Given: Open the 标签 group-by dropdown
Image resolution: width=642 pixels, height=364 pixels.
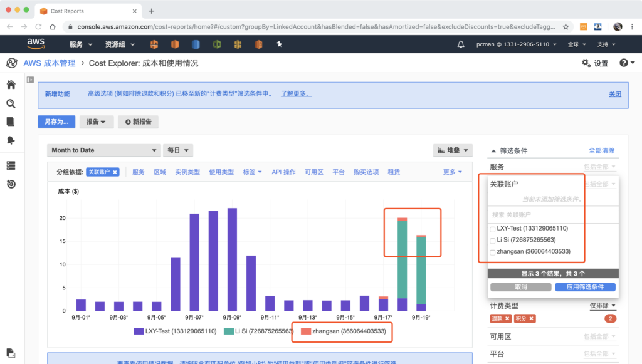Looking at the screenshot, I should (252, 172).
